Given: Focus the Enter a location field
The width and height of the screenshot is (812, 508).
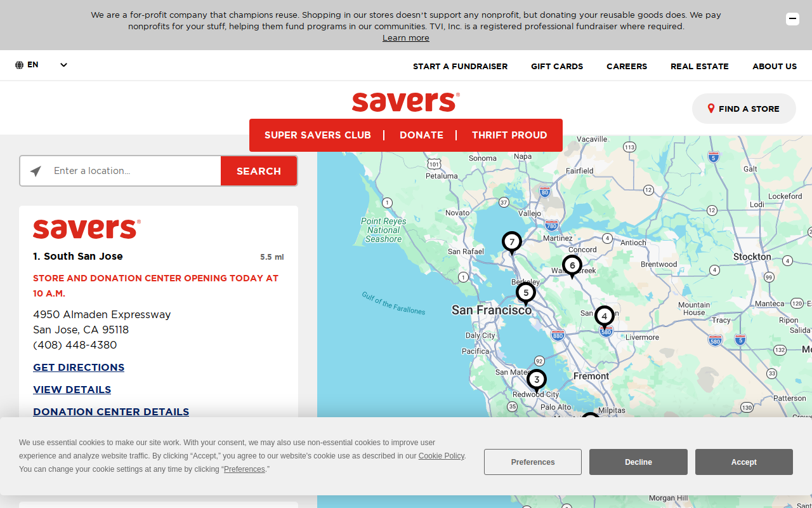Looking at the screenshot, I should 134,171.
